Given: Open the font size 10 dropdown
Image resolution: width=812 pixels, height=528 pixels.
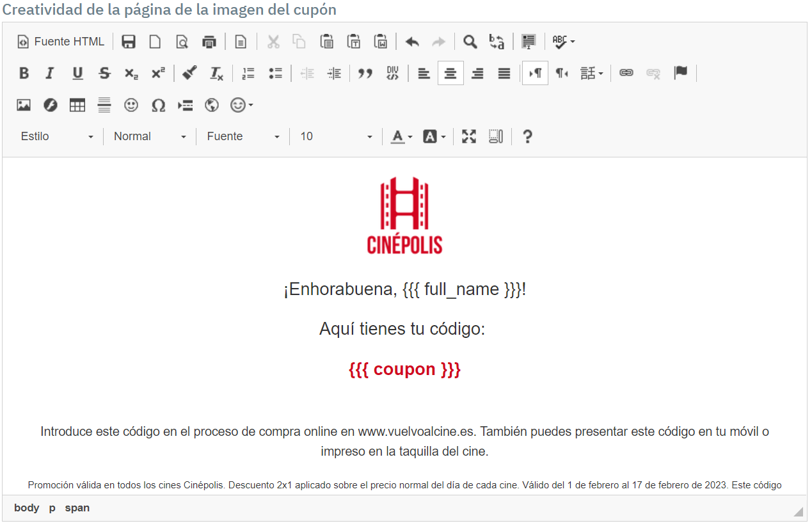Looking at the screenshot, I should 336,136.
